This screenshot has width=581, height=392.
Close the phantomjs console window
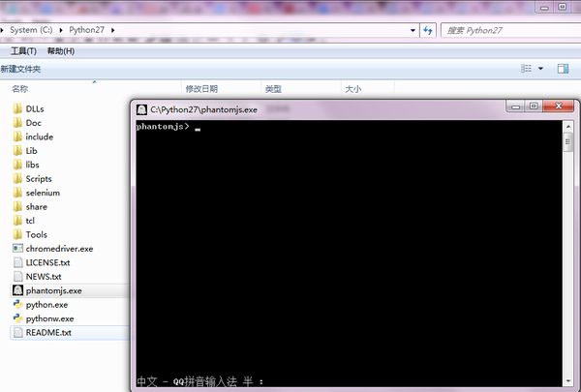coord(559,106)
